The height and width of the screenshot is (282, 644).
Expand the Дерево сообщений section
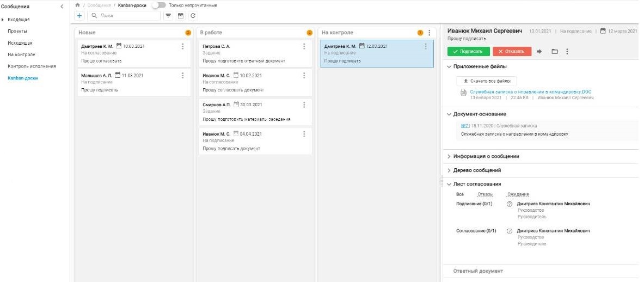(x=449, y=170)
